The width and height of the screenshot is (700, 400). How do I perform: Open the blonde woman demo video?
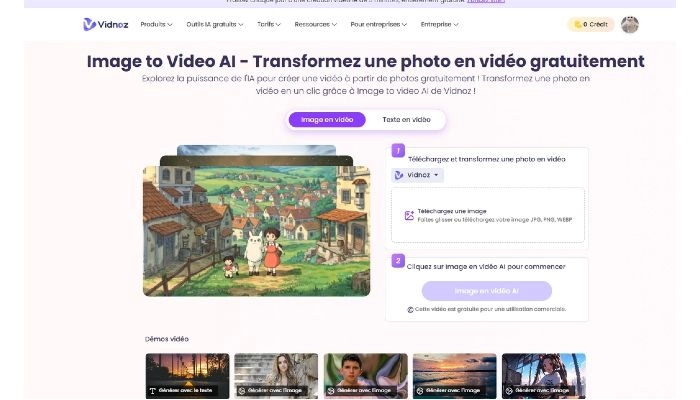click(276, 376)
